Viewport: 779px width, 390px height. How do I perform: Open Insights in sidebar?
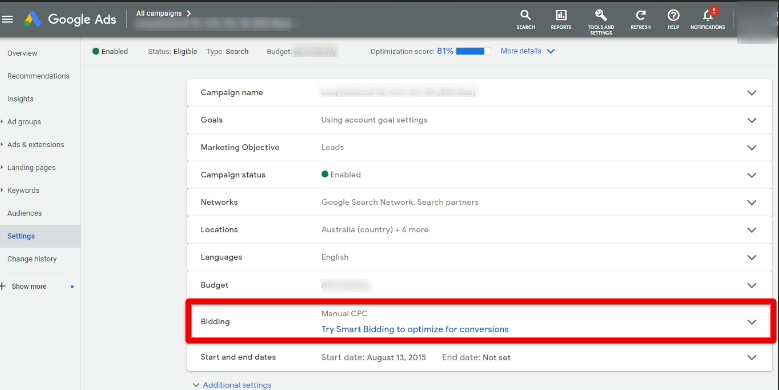point(20,99)
